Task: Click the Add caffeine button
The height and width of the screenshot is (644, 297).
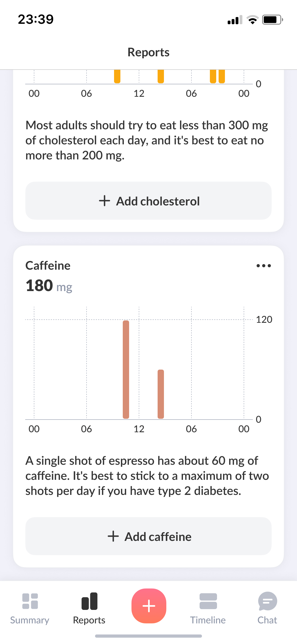Action: [148, 536]
